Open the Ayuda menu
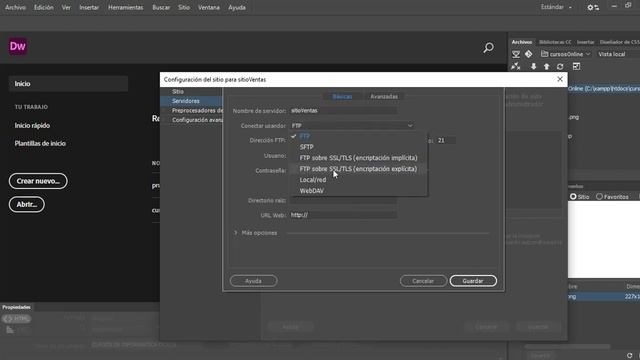The height and width of the screenshot is (360, 640). click(x=237, y=7)
